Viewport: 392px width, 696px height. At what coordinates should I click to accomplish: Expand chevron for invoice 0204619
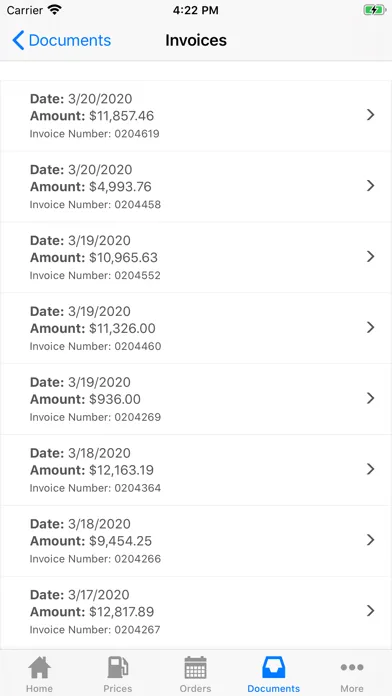point(371,115)
